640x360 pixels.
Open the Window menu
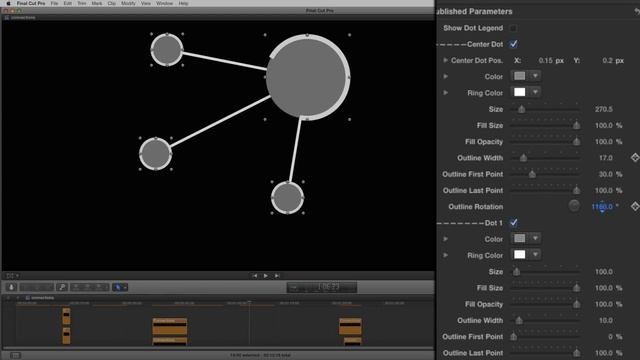tap(164, 3)
